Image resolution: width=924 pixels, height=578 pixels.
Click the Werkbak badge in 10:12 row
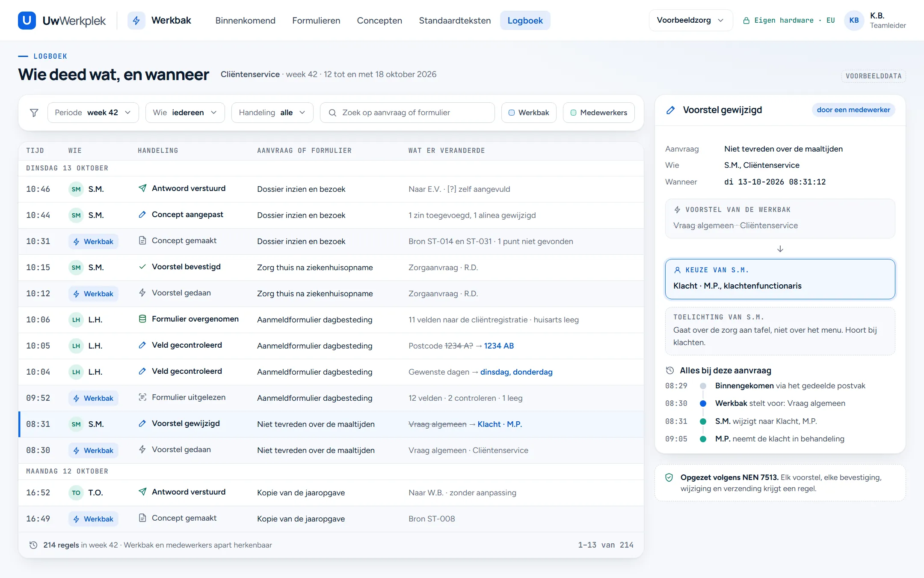click(93, 294)
